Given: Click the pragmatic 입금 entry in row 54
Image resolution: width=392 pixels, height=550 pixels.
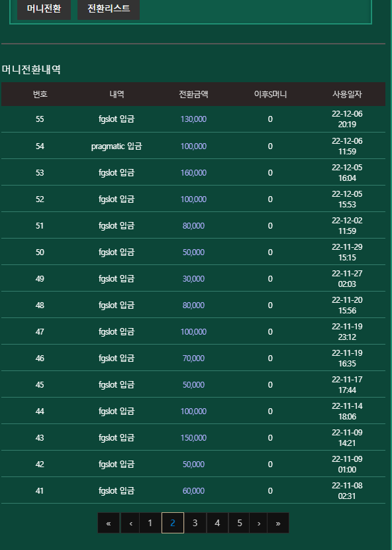Looking at the screenshot, I should tap(117, 146).
